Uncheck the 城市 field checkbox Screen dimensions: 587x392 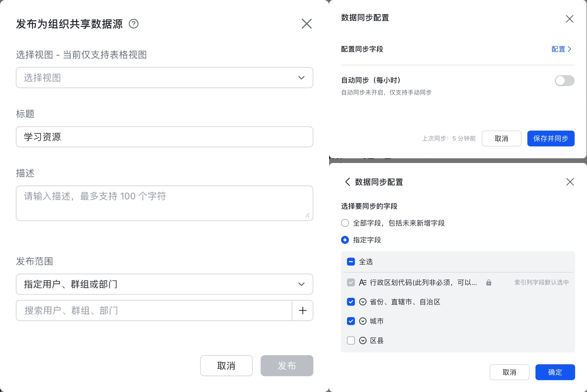[x=351, y=321]
